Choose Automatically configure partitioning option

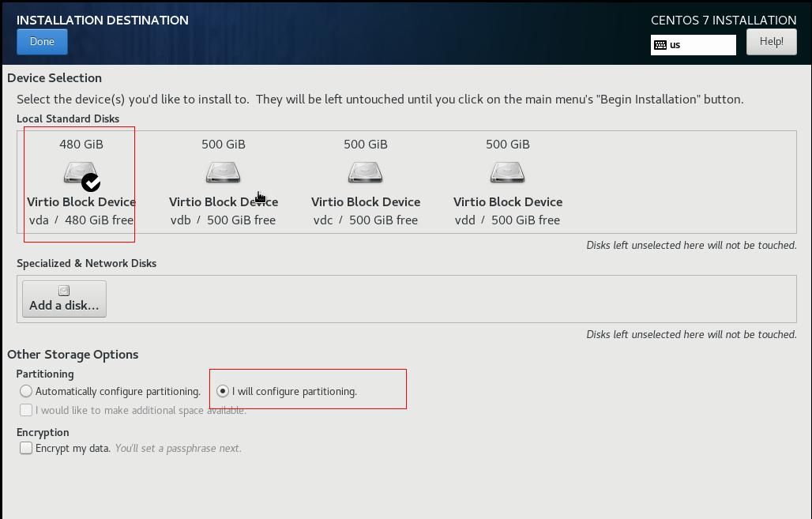click(x=26, y=391)
